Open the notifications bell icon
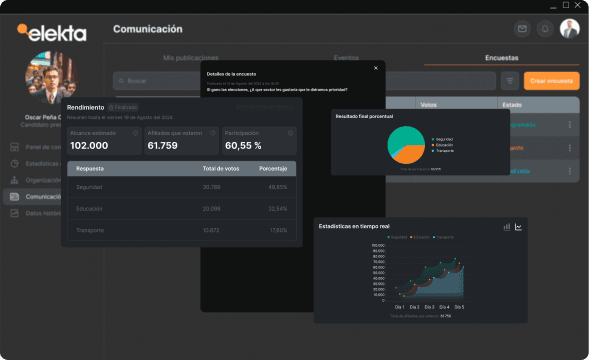 point(545,29)
